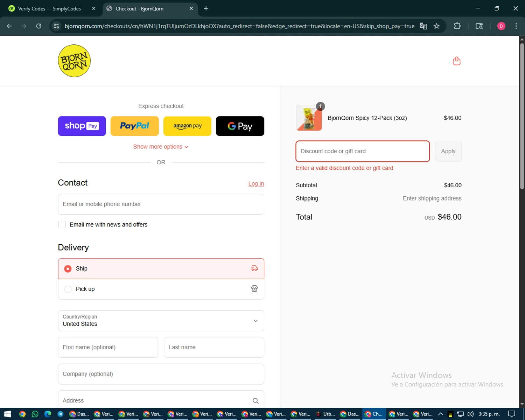Open the shopping bag cart icon
Image resolution: width=525 pixels, height=420 pixels.
coord(456,61)
